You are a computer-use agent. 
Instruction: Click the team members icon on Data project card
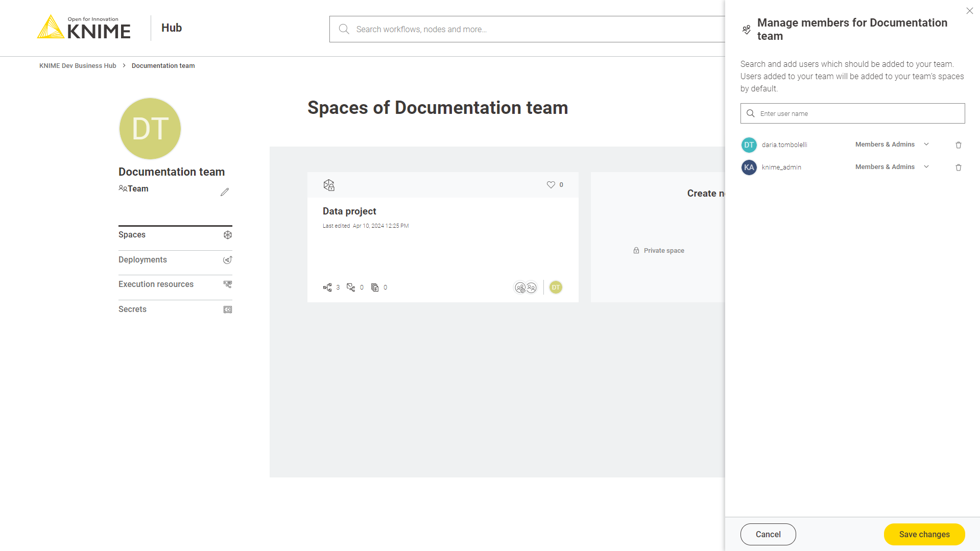pyautogui.click(x=525, y=288)
